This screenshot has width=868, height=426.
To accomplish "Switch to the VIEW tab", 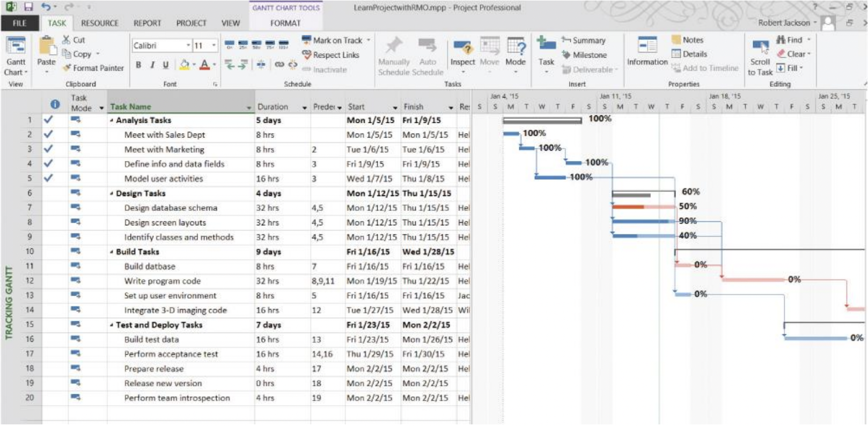I will [231, 23].
